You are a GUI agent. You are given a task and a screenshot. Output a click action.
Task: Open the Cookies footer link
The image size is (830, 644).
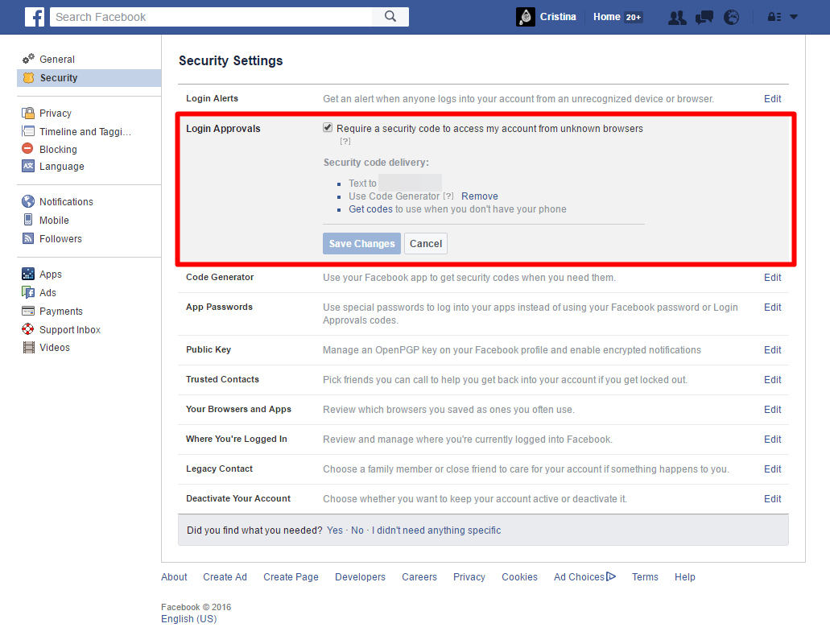coord(519,577)
